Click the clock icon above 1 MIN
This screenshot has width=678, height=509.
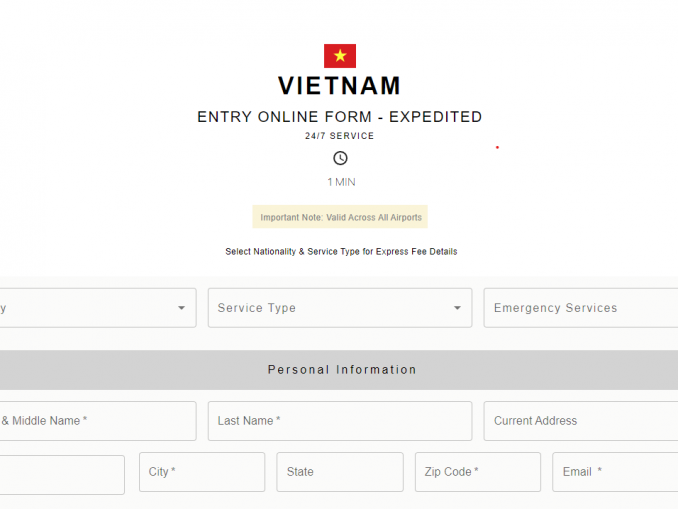coord(340,158)
